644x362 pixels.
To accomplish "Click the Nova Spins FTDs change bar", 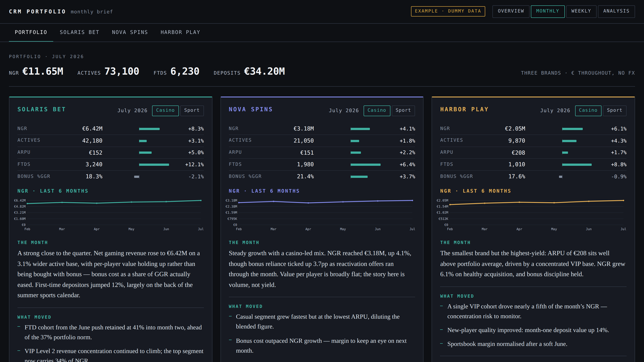I will pos(365,165).
